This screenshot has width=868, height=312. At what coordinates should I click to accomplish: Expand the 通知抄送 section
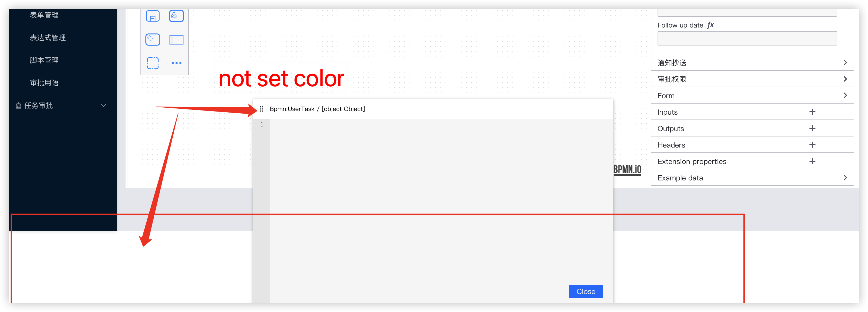[x=845, y=62]
